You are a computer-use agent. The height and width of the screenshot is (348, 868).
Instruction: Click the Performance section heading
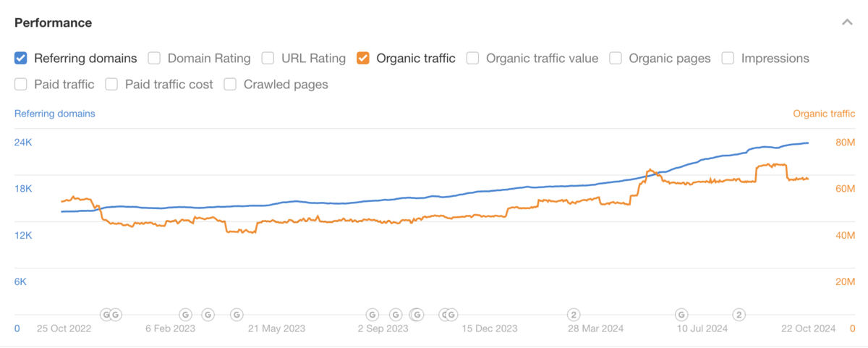pos(54,22)
